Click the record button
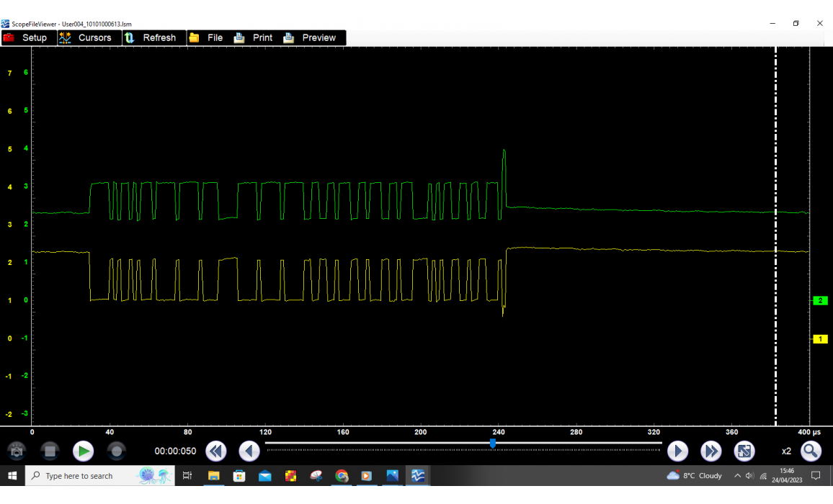The image size is (833, 504). pos(116,451)
